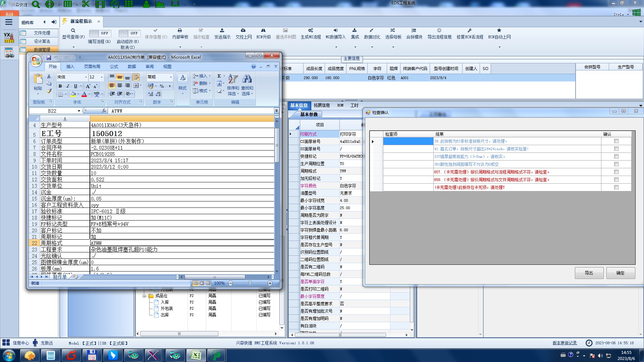The height and width of the screenshot is (362, 644).
Task: Click the 数据对比 toolbar icon
Action: [x=372, y=31]
